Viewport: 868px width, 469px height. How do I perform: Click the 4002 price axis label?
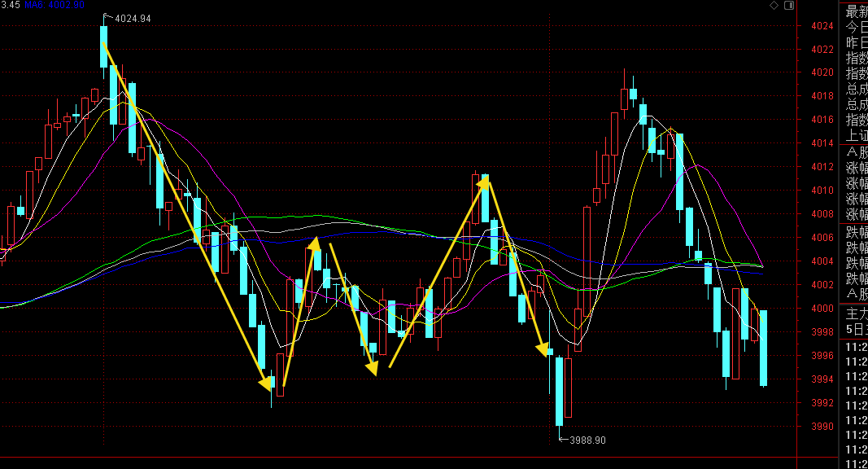click(822, 285)
